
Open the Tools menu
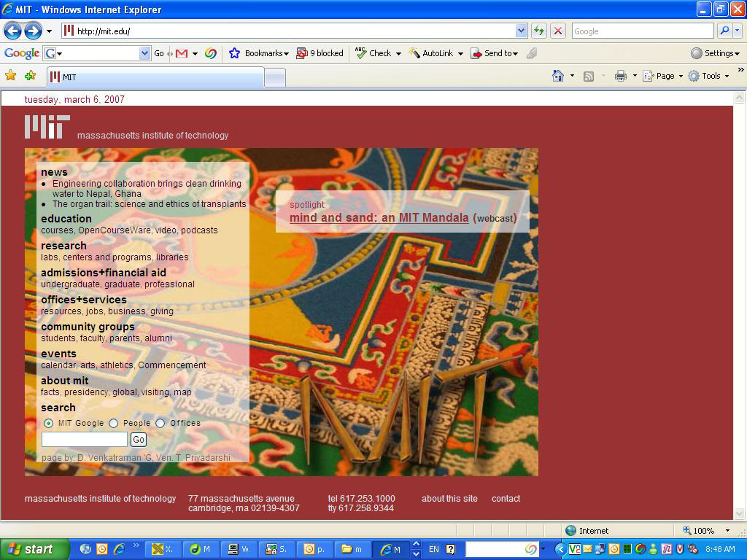(708, 76)
